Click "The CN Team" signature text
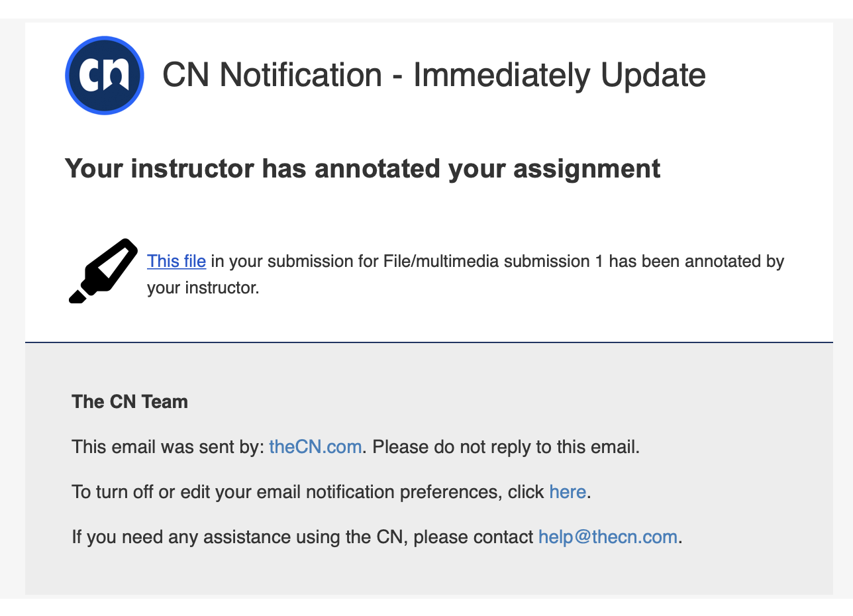 tap(130, 401)
